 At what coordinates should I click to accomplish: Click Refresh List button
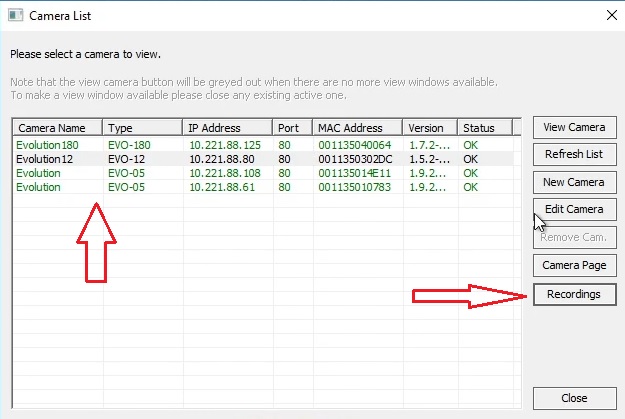pyautogui.click(x=573, y=155)
